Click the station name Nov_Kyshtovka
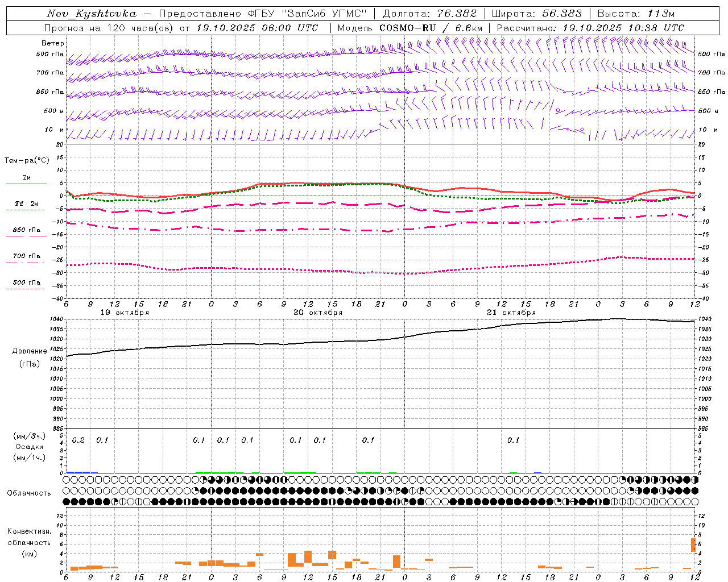Image resolution: width=728 pixels, height=582 pixels. (x=92, y=14)
